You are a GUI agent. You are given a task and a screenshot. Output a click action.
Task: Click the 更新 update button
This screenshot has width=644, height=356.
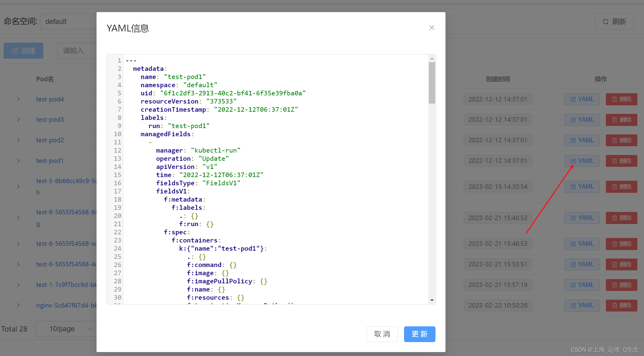pos(419,334)
